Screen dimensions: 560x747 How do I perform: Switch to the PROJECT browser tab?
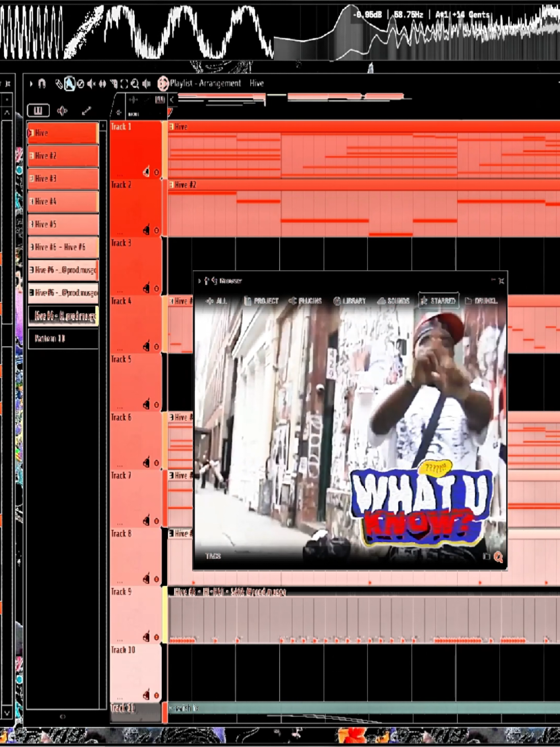click(x=261, y=301)
